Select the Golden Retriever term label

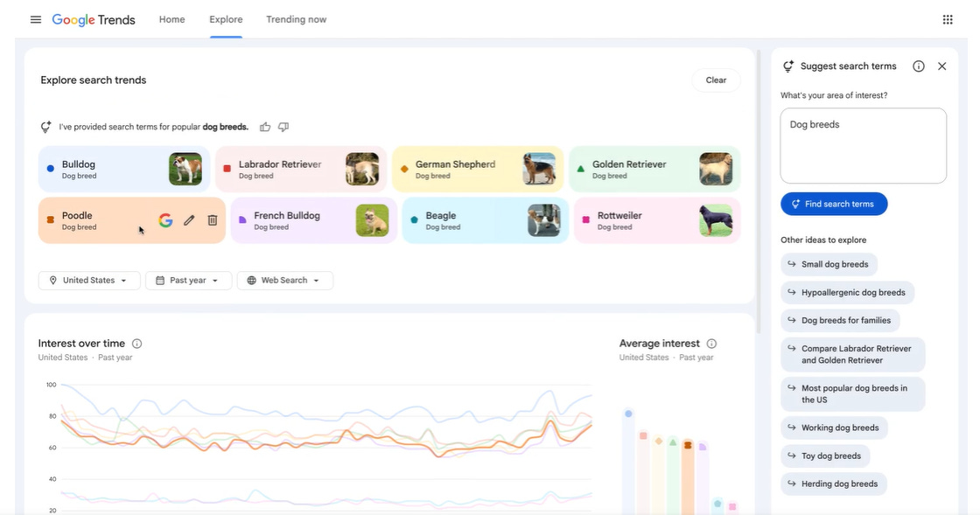[x=629, y=164]
